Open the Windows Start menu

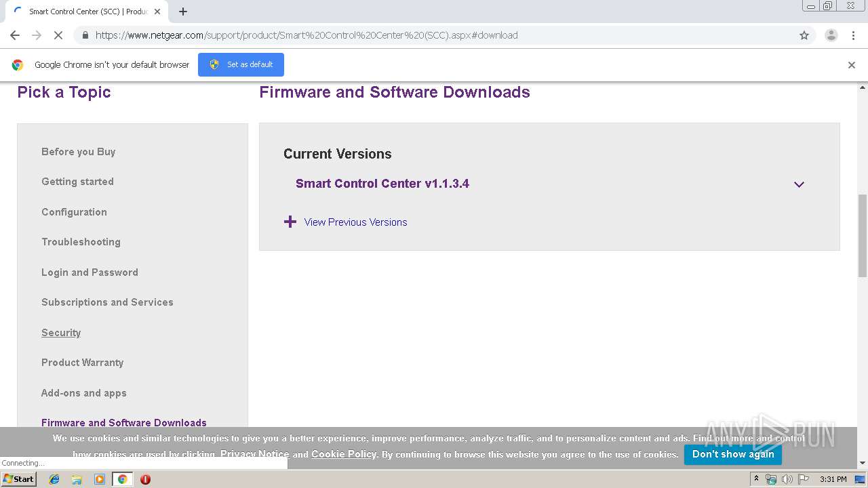(18, 479)
